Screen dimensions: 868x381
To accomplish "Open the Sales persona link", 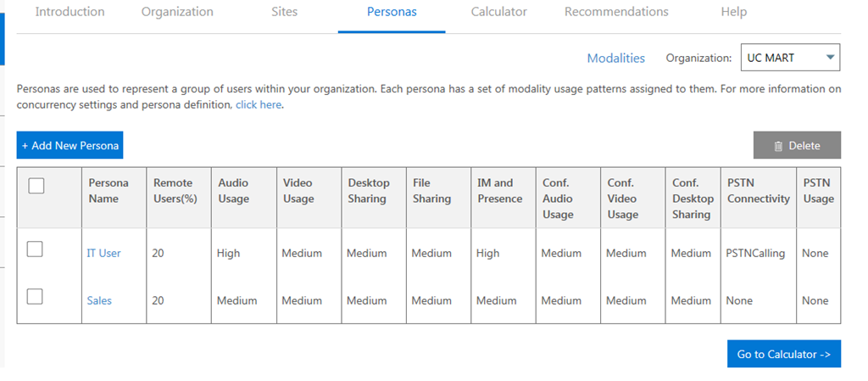I will pyautogui.click(x=99, y=300).
